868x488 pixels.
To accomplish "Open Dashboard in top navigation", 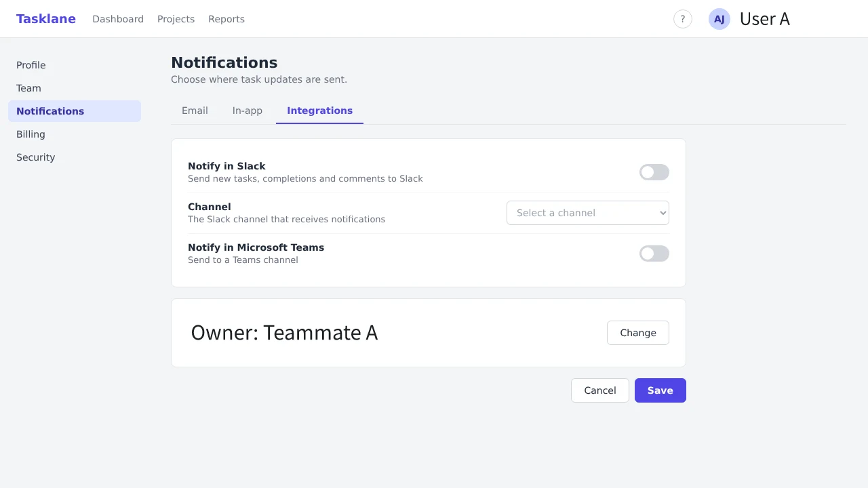I will (x=118, y=19).
